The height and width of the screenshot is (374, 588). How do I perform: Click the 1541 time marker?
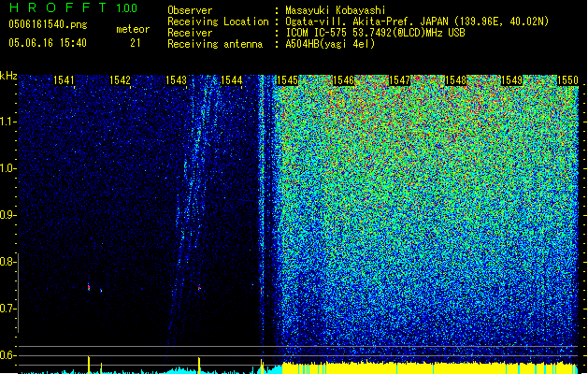pos(64,80)
